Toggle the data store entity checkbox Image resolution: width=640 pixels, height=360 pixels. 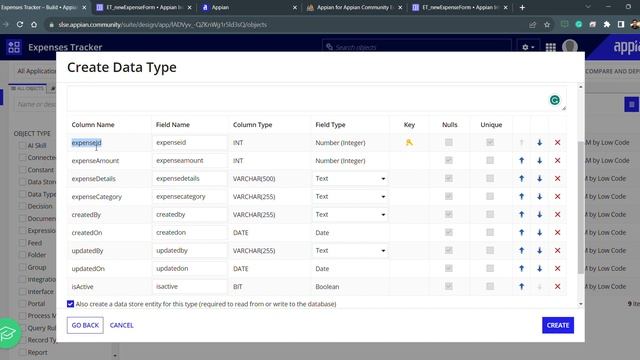70,304
